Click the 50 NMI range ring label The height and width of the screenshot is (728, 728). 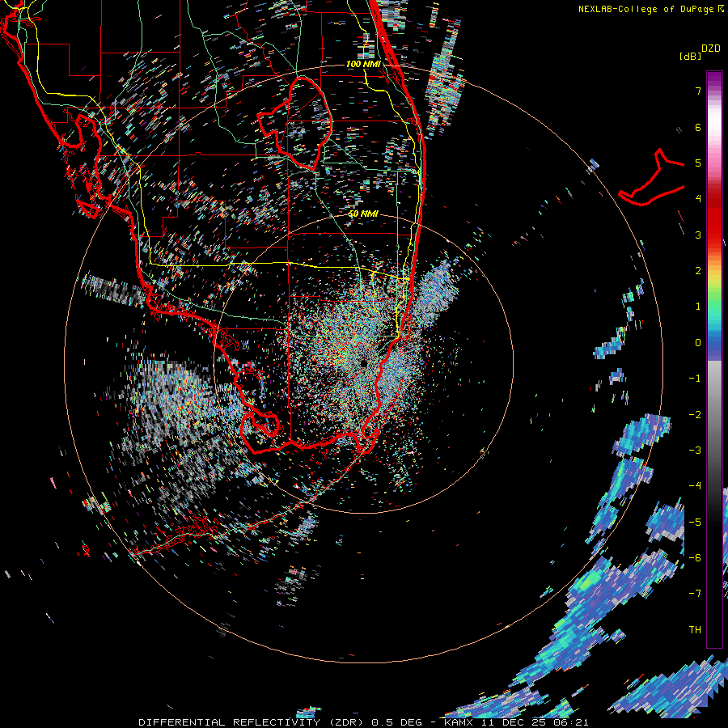tap(363, 214)
